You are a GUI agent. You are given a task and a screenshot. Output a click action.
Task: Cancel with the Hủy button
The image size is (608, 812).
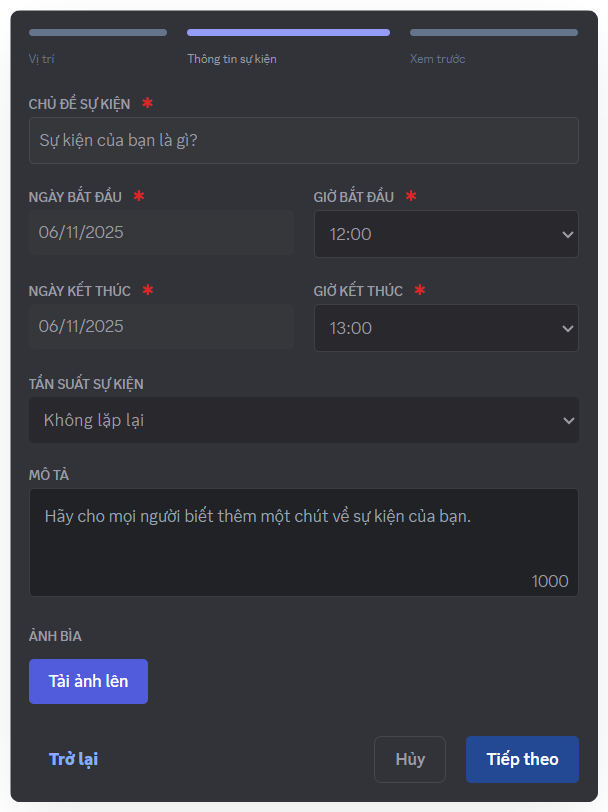(410, 759)
